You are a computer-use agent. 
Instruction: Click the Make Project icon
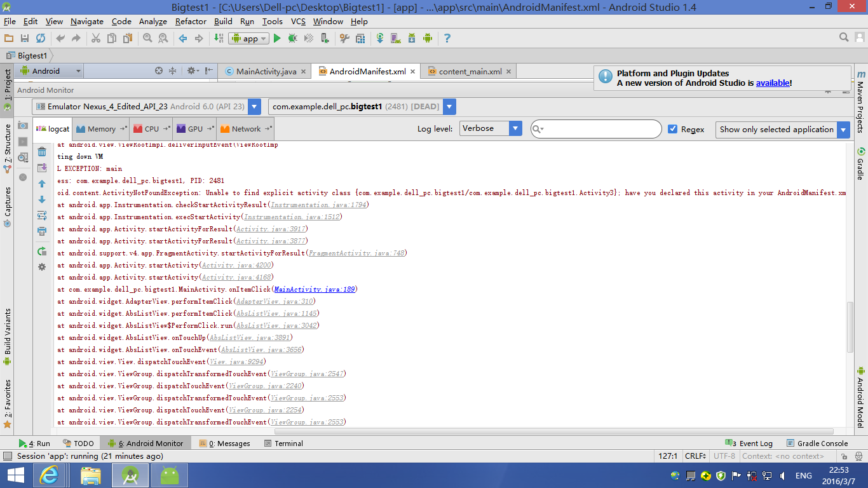(x=219, y=39)
